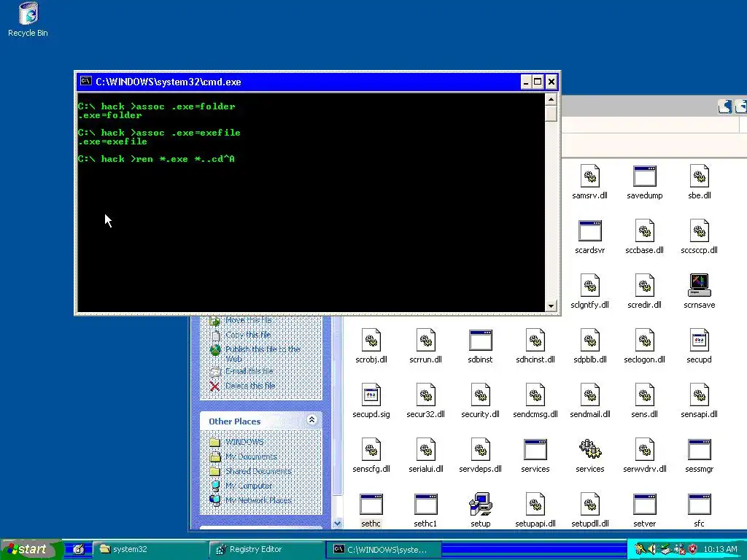The height and width of the screenshot is (560, 747).
Task: Select the sccsccp.dll file icon
Action: coord(700,231)
